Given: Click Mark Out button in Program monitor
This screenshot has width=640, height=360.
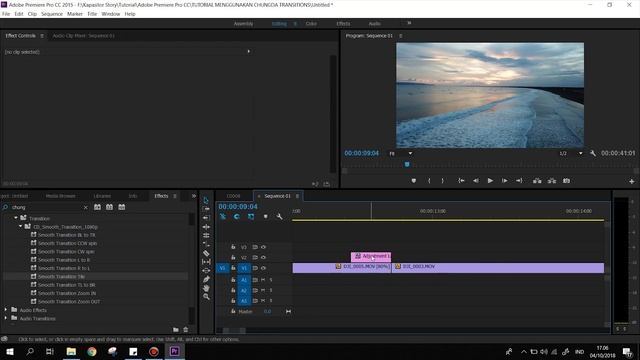Looking at the screenshot, I should coord(442,181).
